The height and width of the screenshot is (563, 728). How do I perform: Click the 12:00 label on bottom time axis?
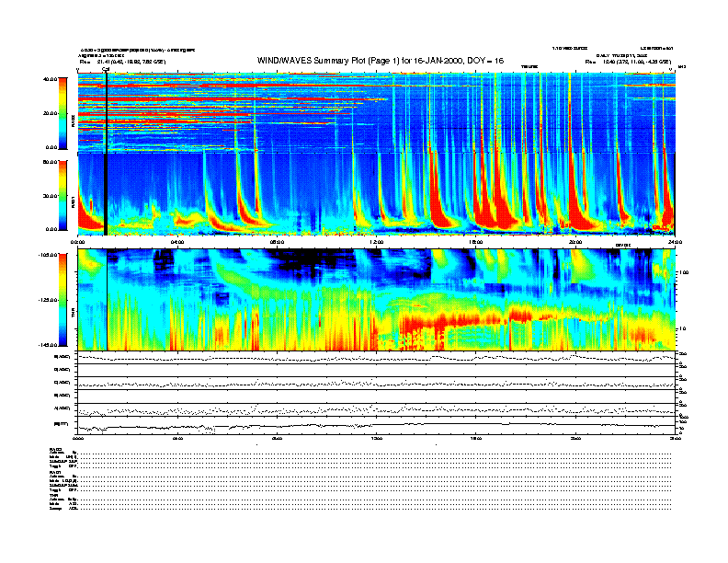pos(376,438)
